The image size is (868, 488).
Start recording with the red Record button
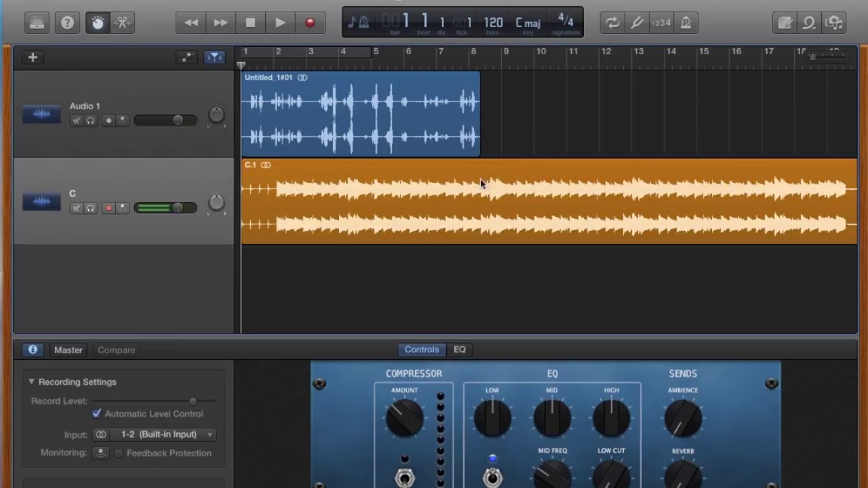point(310,23)
